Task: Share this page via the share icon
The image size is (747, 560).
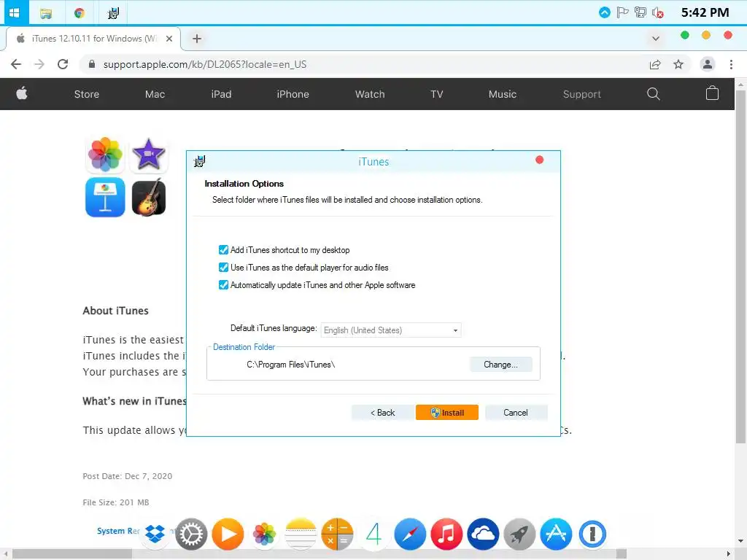Action: [x=655, y=64]
